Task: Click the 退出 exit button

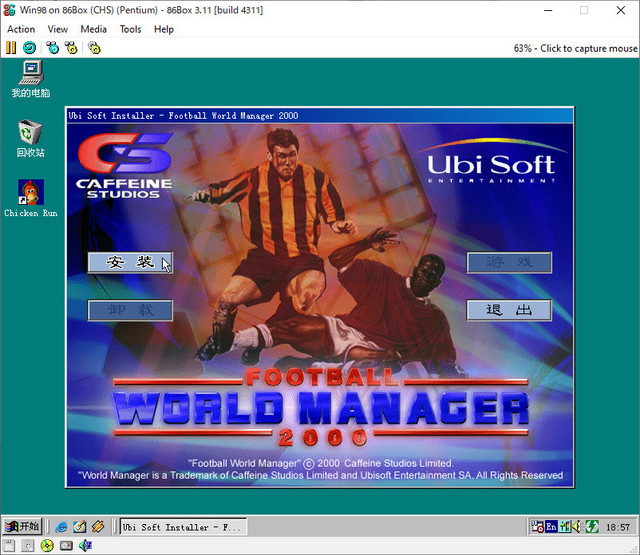Action: (509, 311)
